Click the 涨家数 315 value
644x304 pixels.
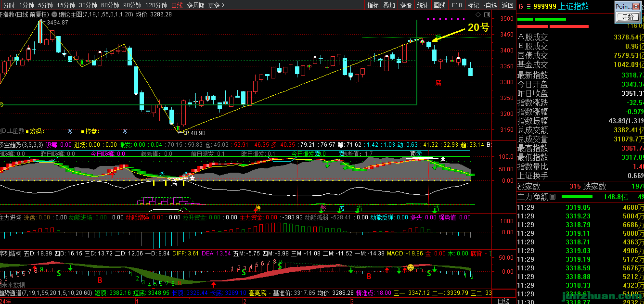(x=575, y=186)
